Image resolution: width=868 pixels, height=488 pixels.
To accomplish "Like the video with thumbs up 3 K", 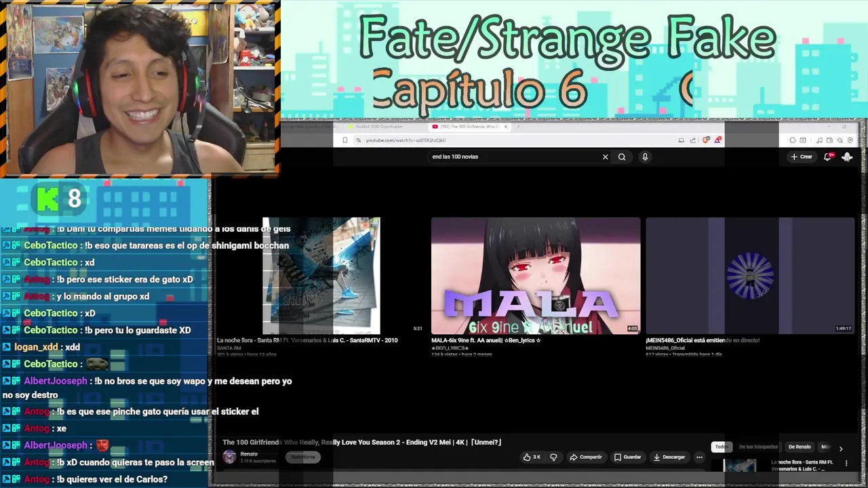I will click(x=532, y=457).
